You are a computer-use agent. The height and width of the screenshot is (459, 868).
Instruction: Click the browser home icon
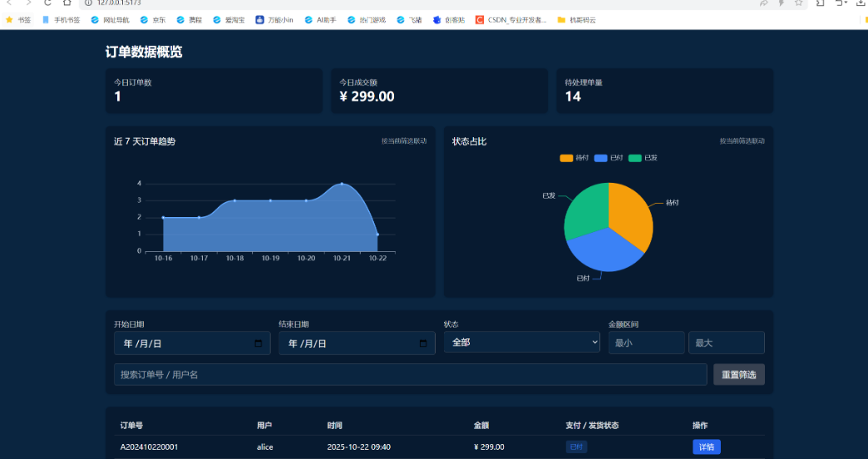pyautogui.click(x=67, y=3)
